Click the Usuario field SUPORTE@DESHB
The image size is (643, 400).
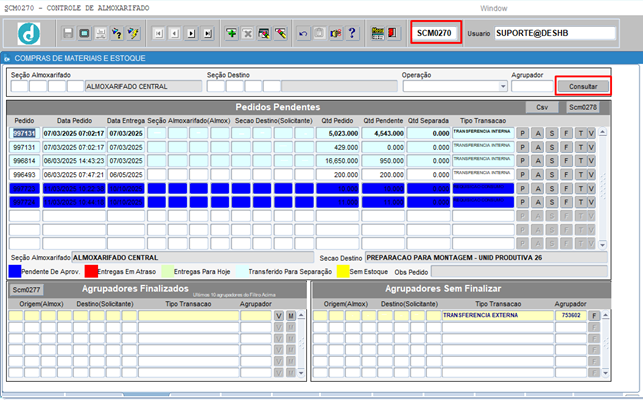tap(555, 33)
